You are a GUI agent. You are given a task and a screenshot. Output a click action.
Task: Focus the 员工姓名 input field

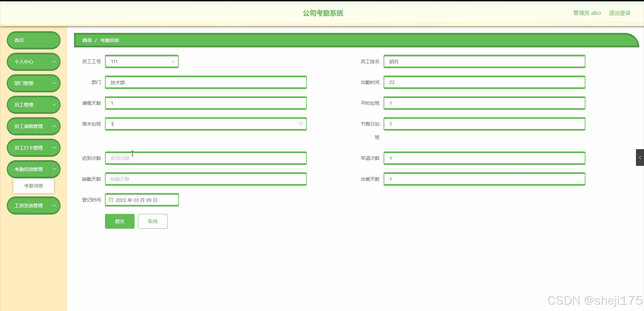tap(484, 62)
